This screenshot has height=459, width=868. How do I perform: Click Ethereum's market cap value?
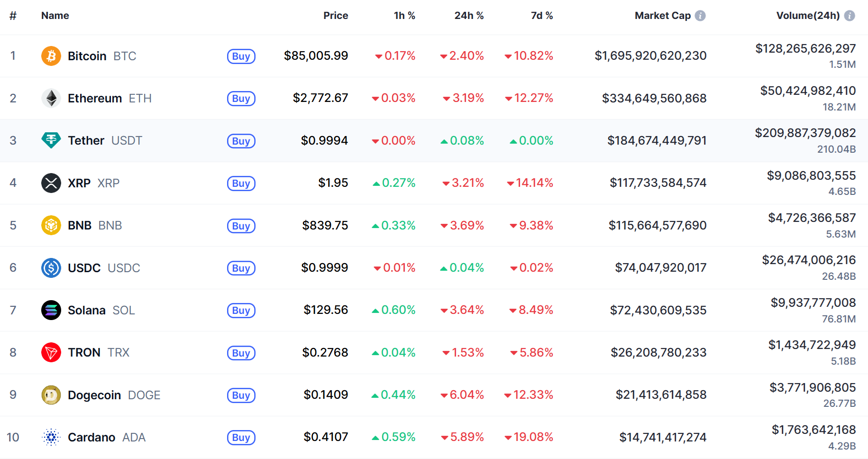point(654,98)
